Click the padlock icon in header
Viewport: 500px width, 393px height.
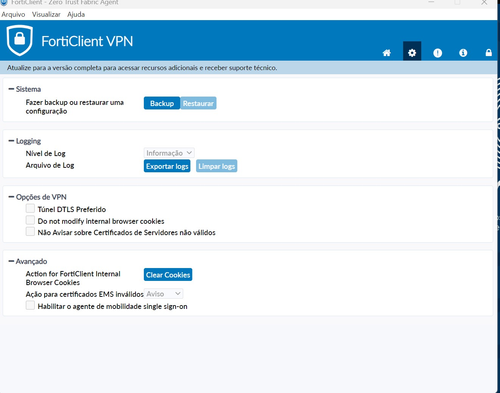click(x=489, y=52)
